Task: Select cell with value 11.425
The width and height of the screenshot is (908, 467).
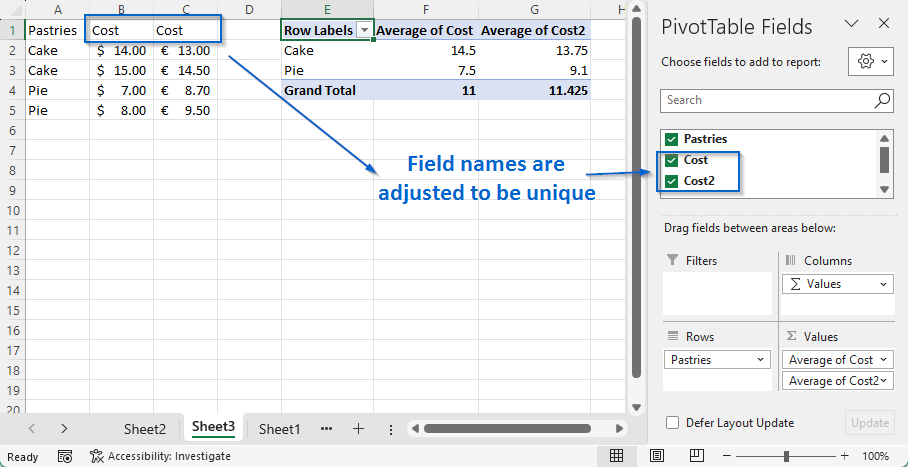Action: point(534,90)
